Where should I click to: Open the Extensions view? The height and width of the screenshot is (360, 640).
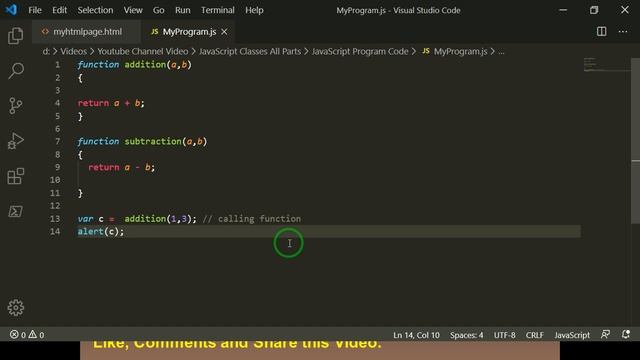(16, 176)
